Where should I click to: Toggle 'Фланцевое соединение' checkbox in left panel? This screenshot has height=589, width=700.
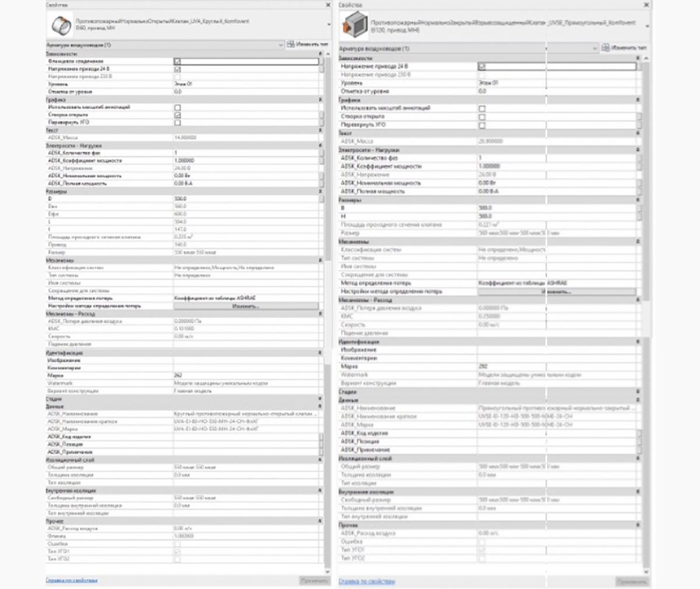[177, 61]
